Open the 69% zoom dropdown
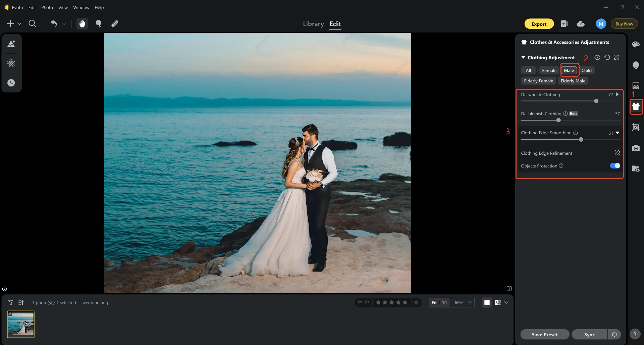The height and width of the screenshot is (345, 644). pos(470,303)
